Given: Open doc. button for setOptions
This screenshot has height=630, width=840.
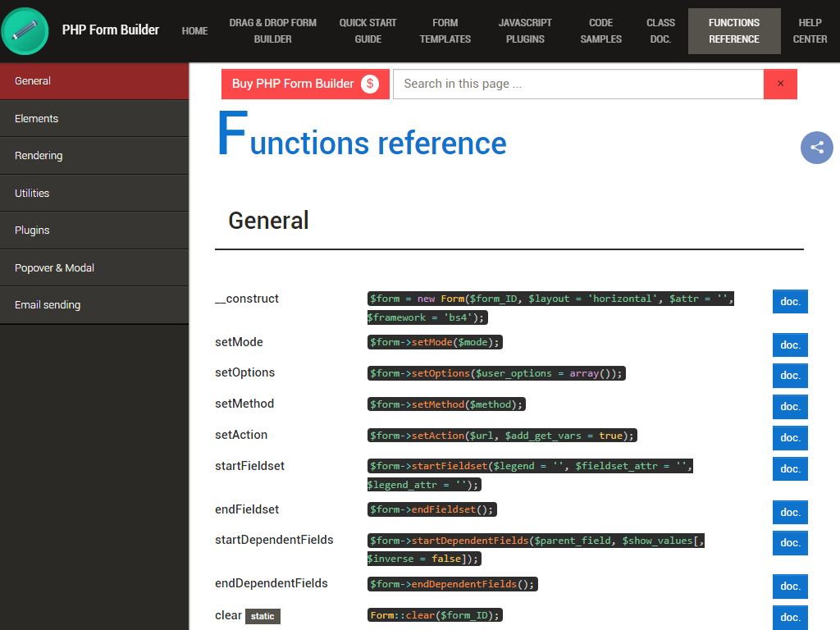Looking at the screenshot, I should (790, 376).
